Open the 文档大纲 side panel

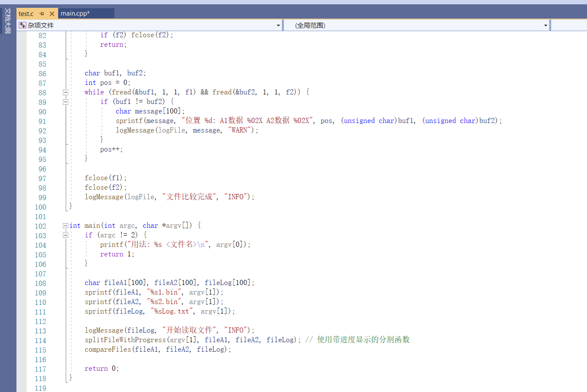(x=8, y=21)
